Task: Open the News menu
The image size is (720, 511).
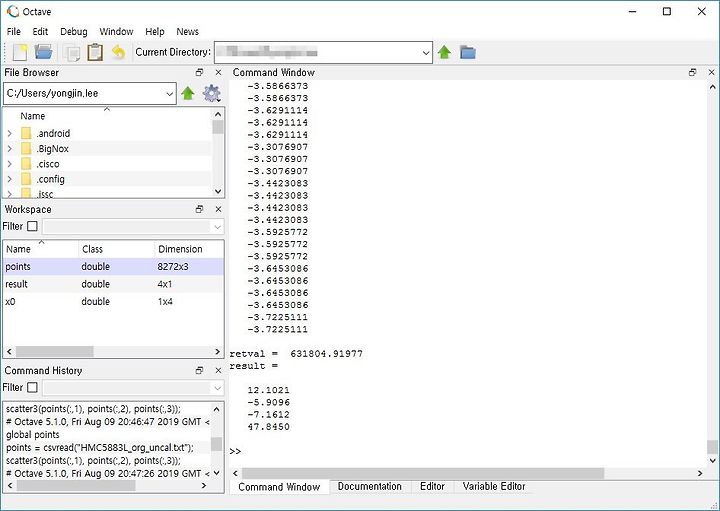Action: click(x=187, y=32)
